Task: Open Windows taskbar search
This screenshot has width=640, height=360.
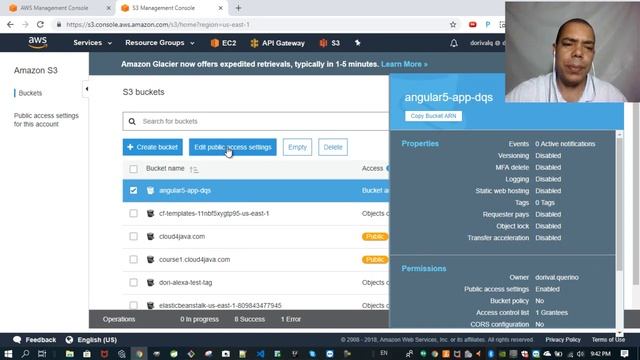Action: click(25, 353)
